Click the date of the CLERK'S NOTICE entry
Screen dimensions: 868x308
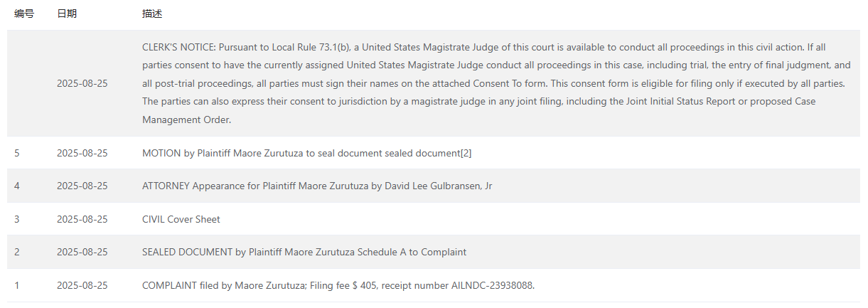coord(82,83)
